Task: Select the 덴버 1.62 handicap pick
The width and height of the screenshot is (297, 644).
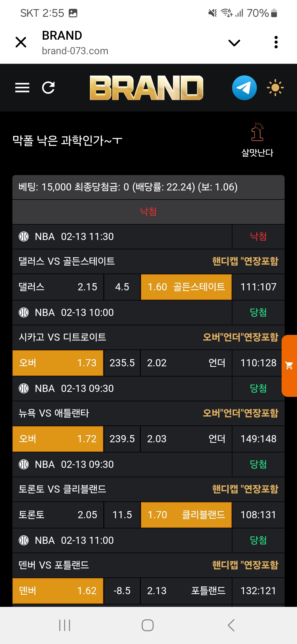Action: point(58,591)
